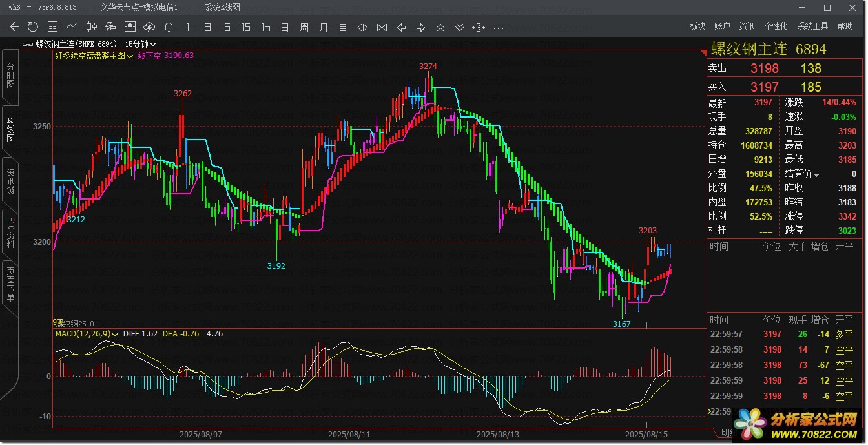868x445 pixels.
Task: Open the 板块 menu
Action: [x=697, y=26]
